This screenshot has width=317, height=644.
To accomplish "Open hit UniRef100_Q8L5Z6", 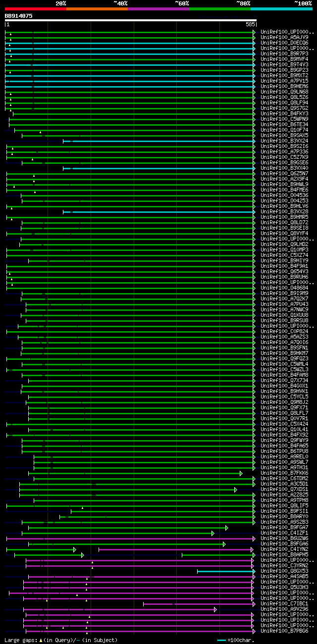I will point(284,97).
